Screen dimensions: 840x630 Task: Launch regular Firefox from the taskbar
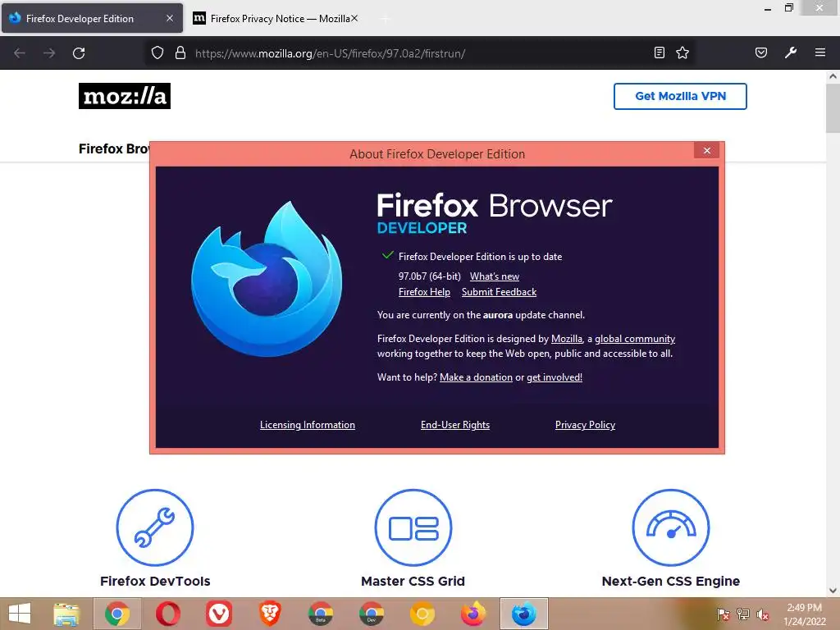pos(473,614)
